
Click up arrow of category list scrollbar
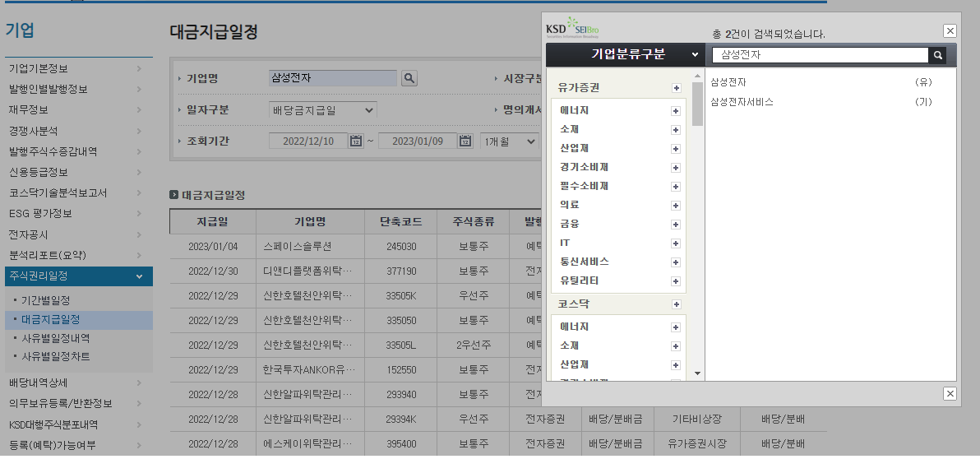point(697,76)
